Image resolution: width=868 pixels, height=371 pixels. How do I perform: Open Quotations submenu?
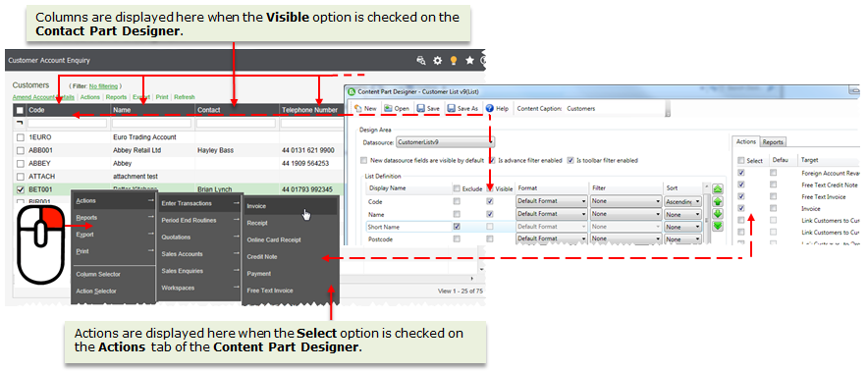pos(200,237)
